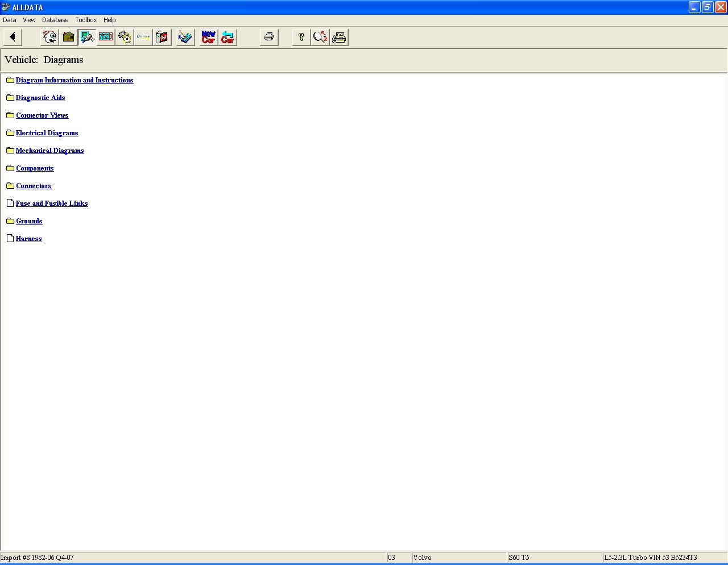Click the red book toolbar icon

[x=162, y=38]
